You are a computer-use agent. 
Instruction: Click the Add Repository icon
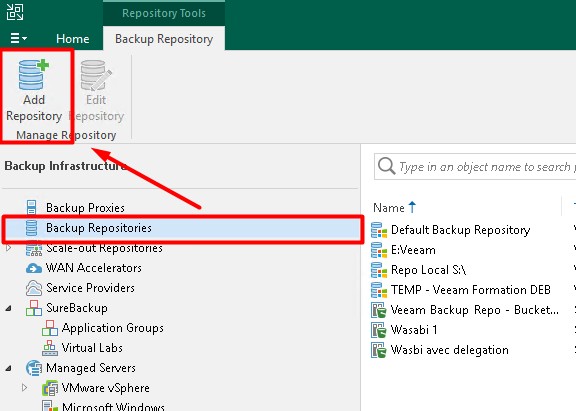click(x=34, y=75)
